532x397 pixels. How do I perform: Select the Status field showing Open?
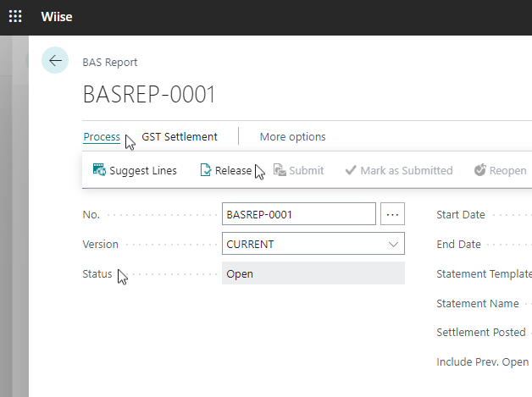point(313,273)
